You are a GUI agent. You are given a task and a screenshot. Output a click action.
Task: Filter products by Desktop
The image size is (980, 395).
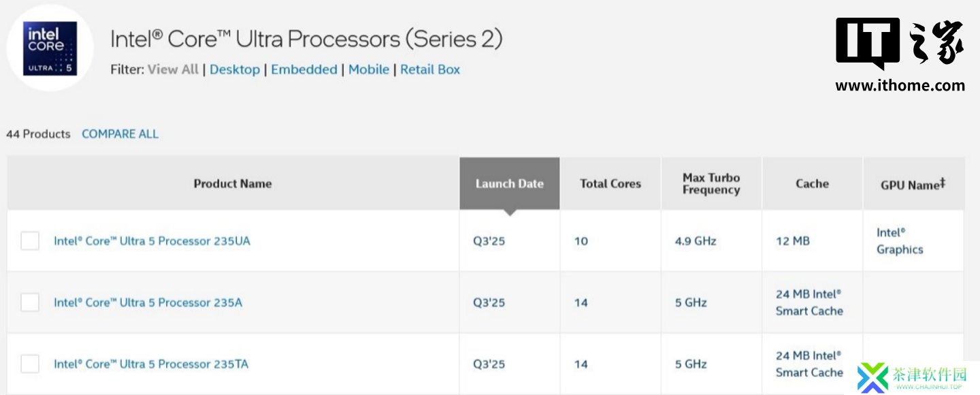point(235,69)
